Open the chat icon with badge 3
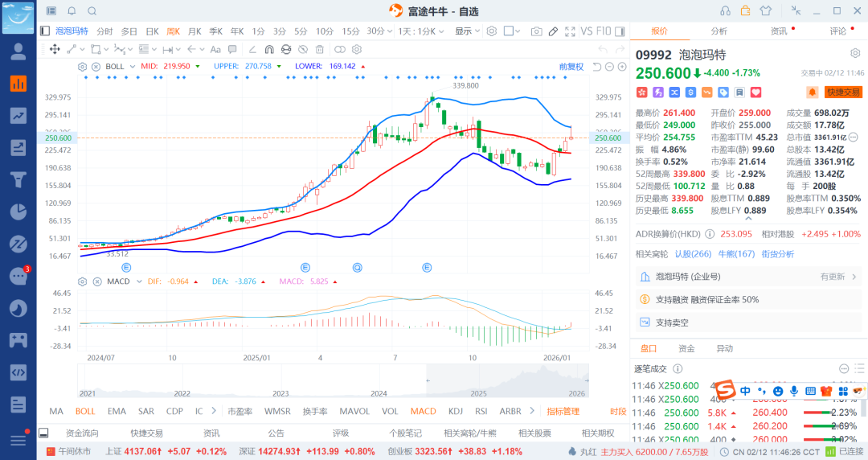The height and width of the screenshot is (460, 868). (18, 276)
